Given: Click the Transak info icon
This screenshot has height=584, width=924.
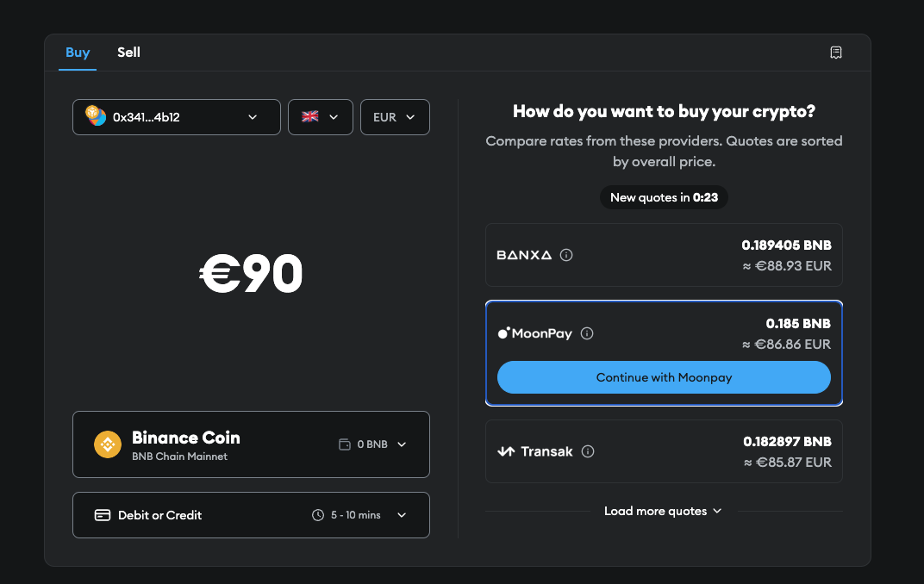Looking at the screenshot, I should coord(588,451).
